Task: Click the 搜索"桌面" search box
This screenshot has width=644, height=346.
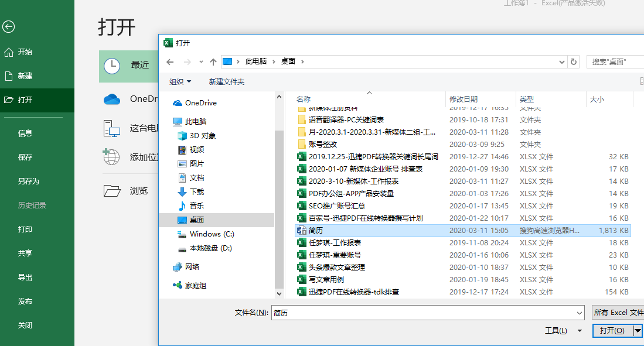Action: [x=615, y=62]
